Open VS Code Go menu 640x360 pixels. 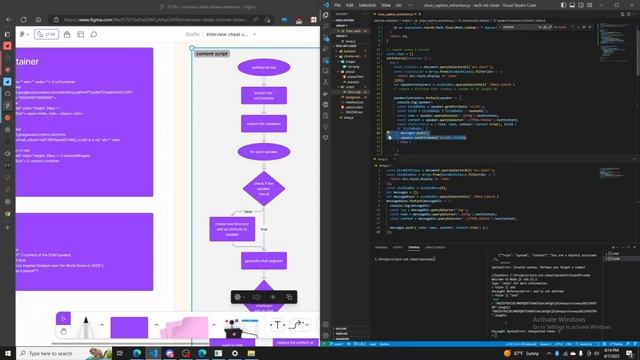coord(399,5)
